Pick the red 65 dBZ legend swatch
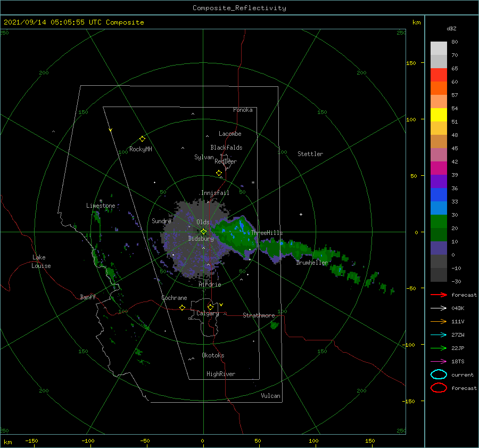The width and height of the screenshot is (479, 448). pos(439,75)
